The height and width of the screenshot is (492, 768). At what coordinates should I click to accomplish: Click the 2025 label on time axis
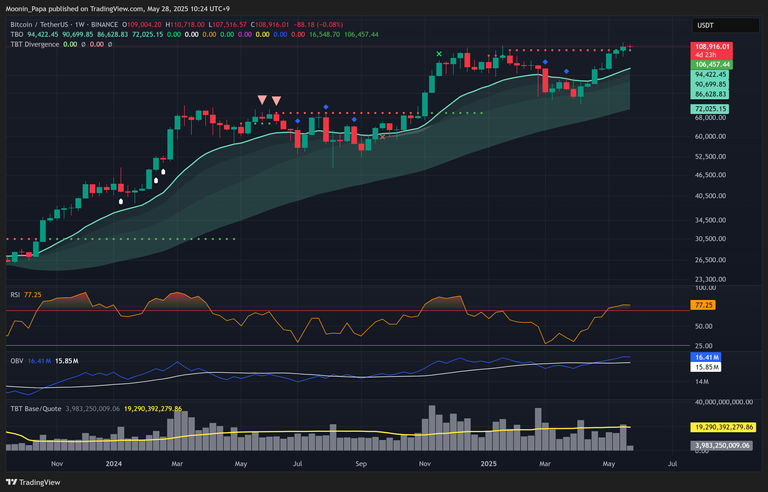pos(489,464)
